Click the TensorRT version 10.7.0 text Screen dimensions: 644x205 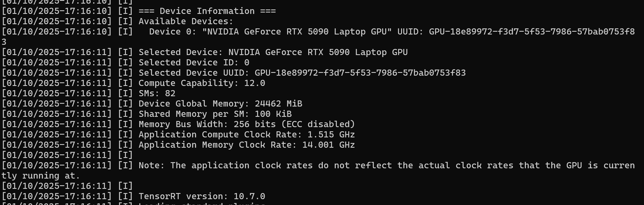pyautogui.click(x=202, y=196)
